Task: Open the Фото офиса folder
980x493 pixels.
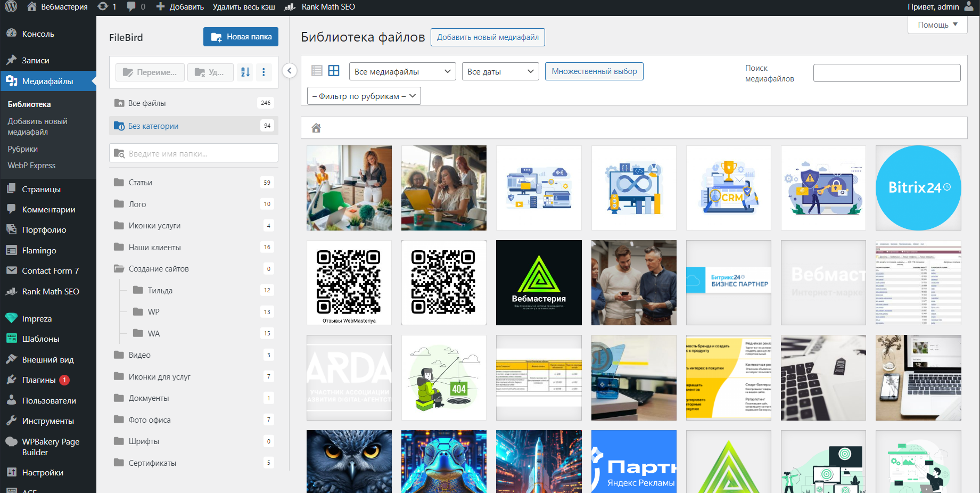Action: point(194,420)
